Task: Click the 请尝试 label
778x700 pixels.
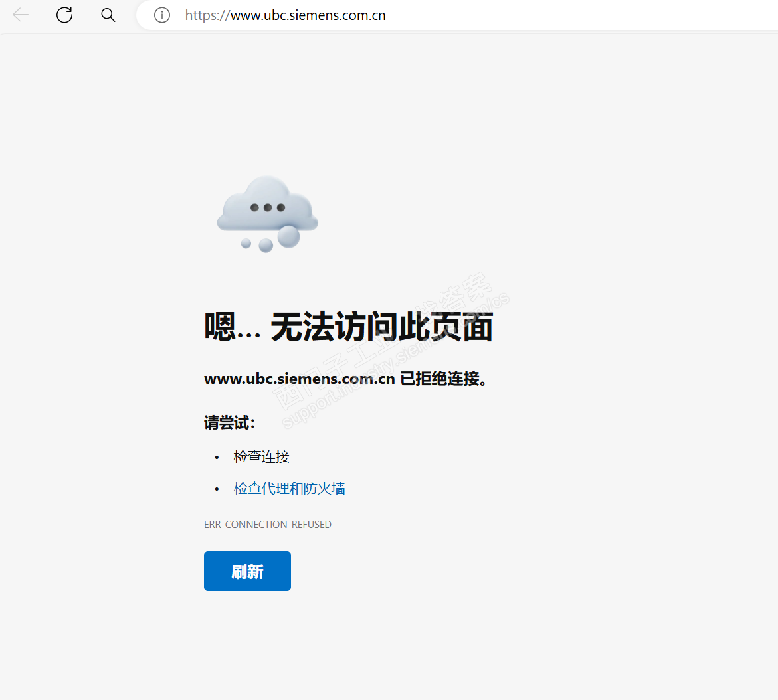Action: click(x=229, y=422)
